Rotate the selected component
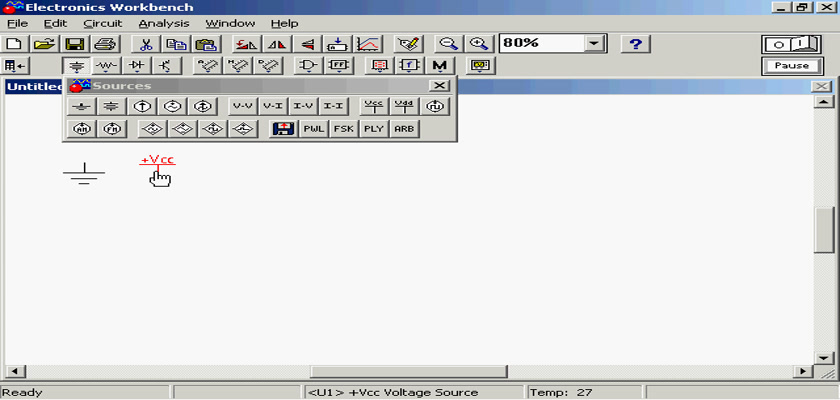This screenshot has height=400, width=840. point(247,44)
